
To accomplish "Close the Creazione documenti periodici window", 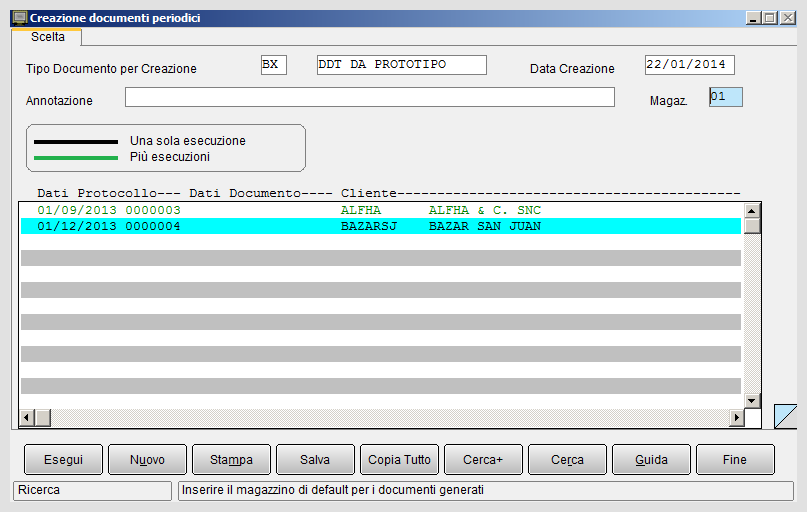I will tap(788, 18).
